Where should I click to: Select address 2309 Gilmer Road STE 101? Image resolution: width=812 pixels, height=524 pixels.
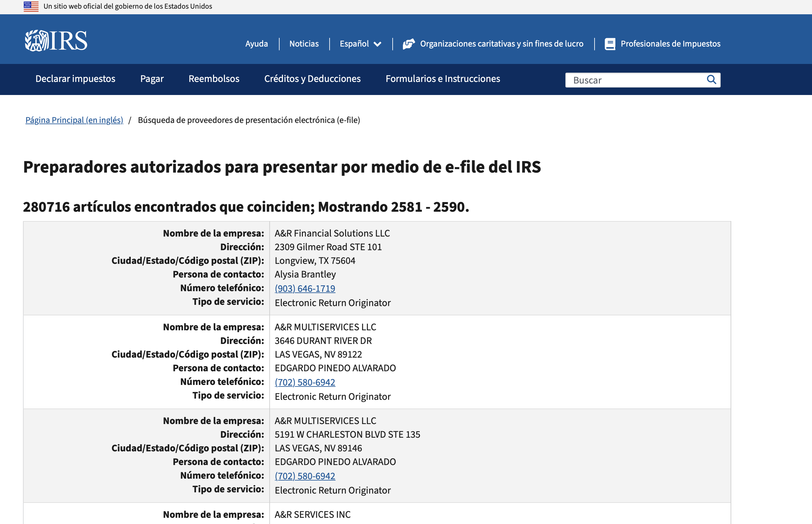(328, 247)
